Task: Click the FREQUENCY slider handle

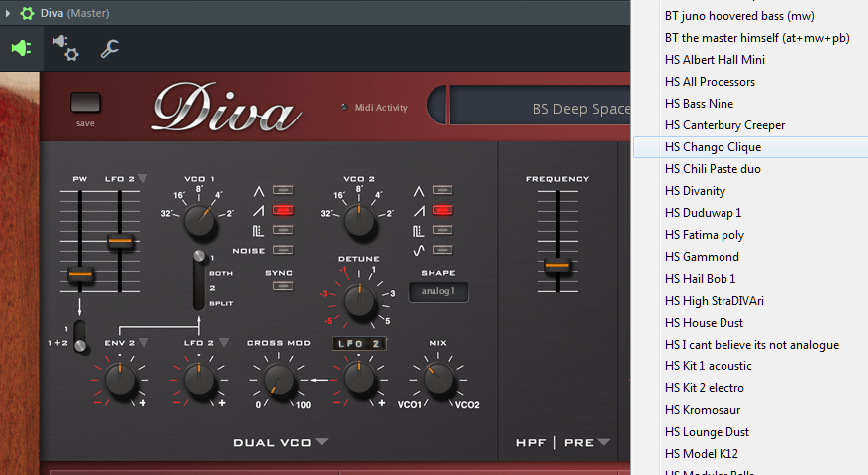Action: [x=557, y=266]
